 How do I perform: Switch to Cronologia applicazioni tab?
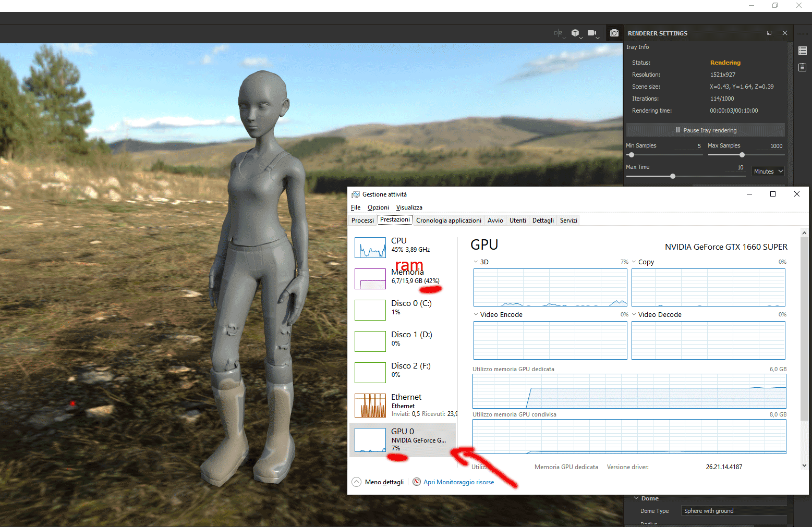tap(449, 220)
